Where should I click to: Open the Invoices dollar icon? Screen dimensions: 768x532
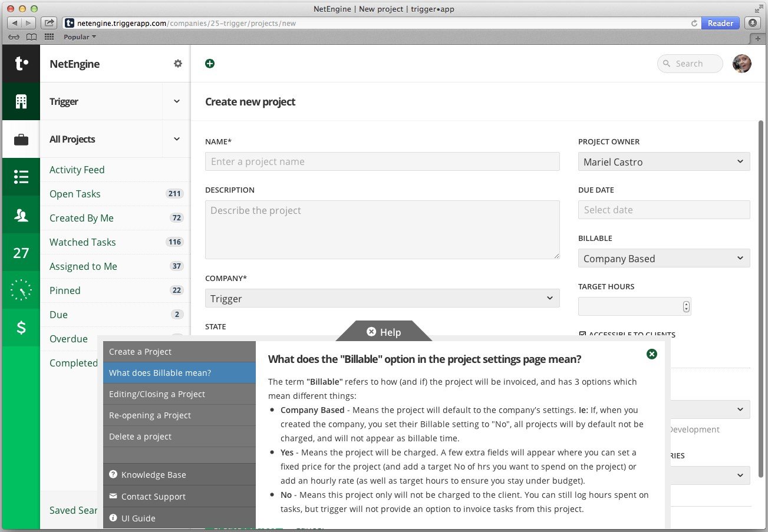[x=21, y=328]
